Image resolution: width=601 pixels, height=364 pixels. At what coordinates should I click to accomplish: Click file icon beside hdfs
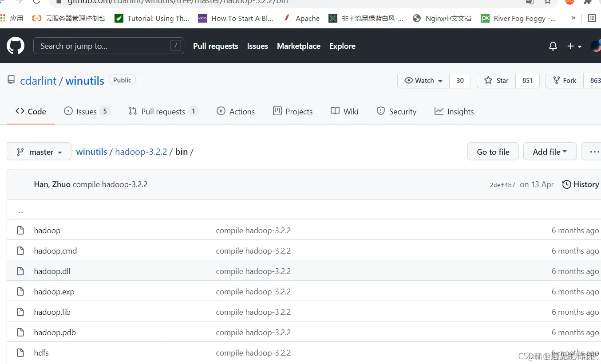(20, 353)
